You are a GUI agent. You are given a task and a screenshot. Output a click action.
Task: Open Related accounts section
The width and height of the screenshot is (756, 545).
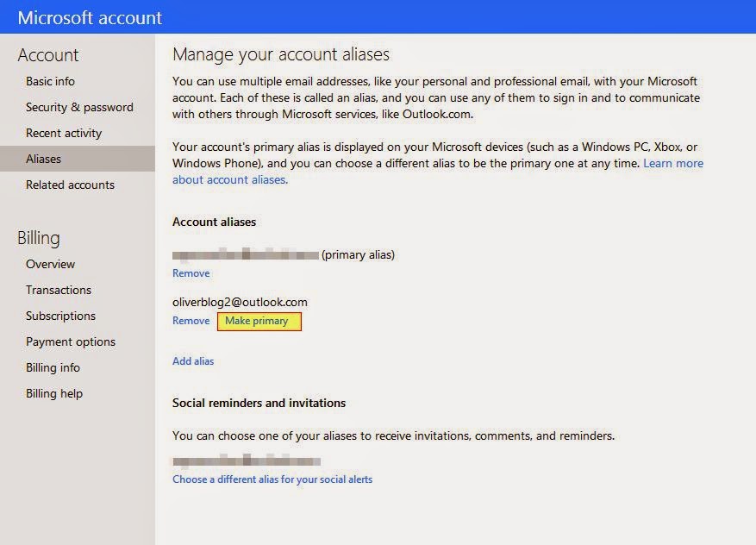(x=70, y=185)
